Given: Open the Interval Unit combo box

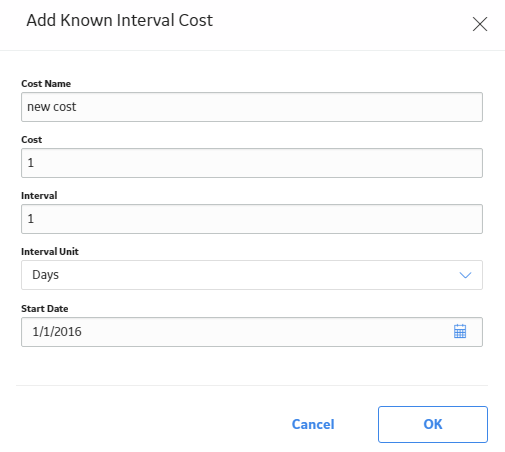Looking at the screenshot, I should 252,275.
